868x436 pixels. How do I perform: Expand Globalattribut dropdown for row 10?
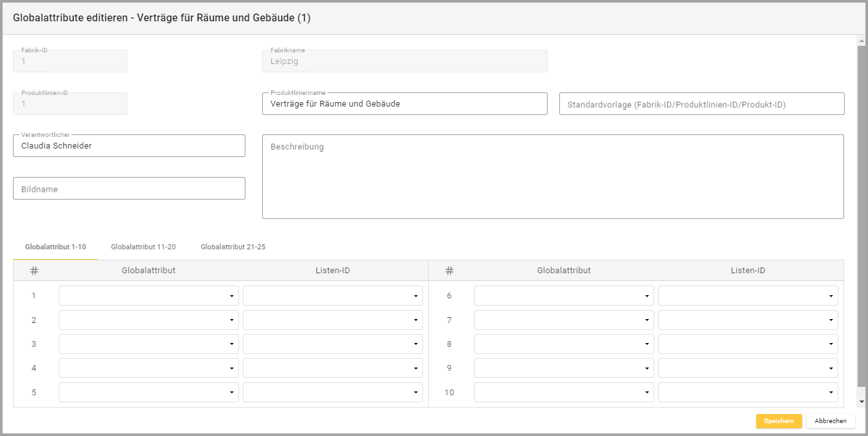564,393
